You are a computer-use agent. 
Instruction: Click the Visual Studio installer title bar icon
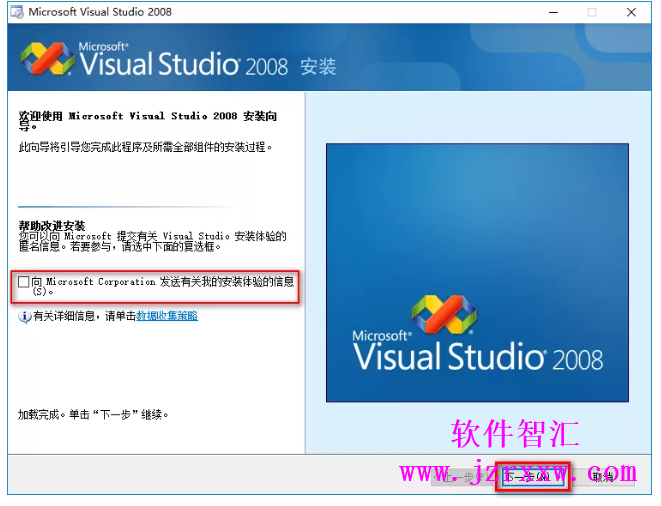(x=17, y=12)
